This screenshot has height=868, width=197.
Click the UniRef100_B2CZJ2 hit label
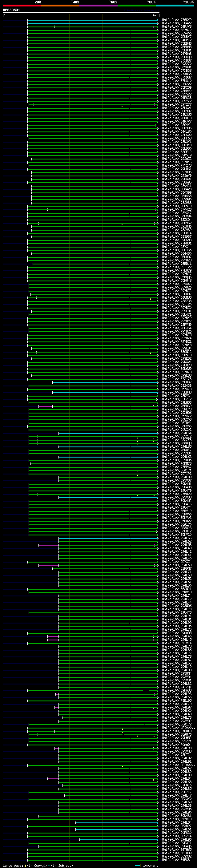tap(177, 399)
